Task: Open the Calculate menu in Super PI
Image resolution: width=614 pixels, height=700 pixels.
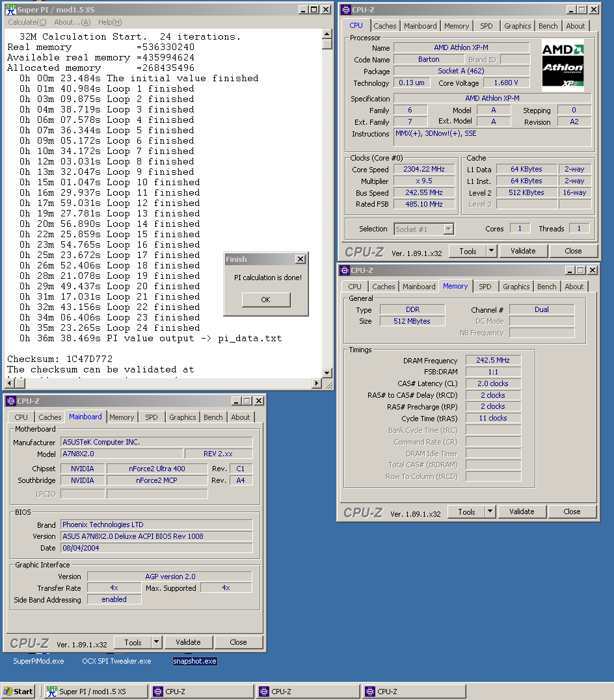Action: point(27,22)
